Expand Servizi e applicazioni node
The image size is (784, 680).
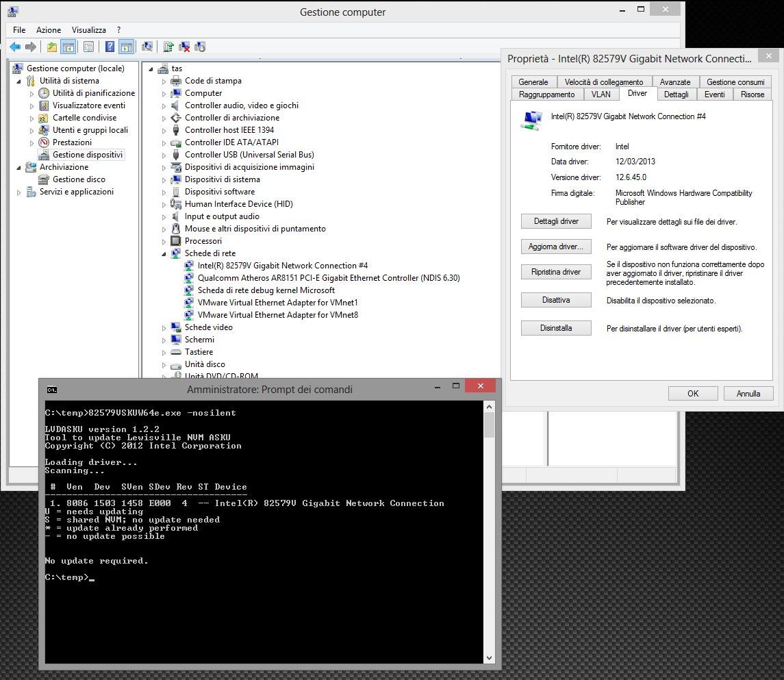click(18, 192)
